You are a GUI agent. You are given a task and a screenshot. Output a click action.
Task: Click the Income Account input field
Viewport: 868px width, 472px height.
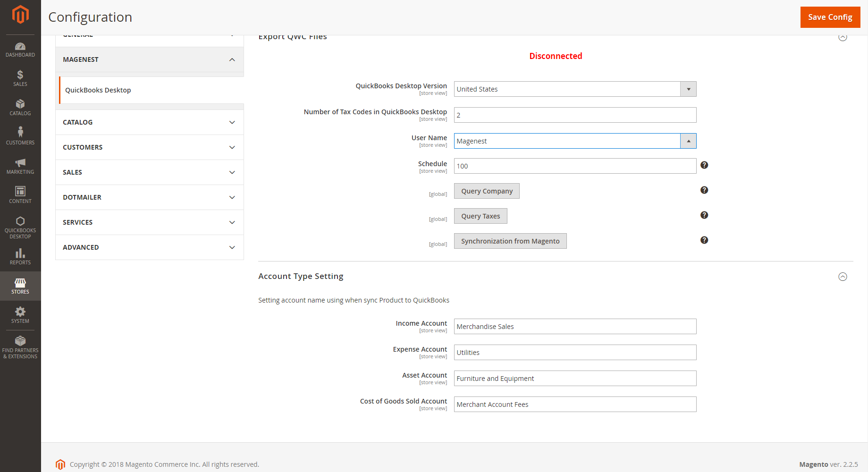coord(575,327)
